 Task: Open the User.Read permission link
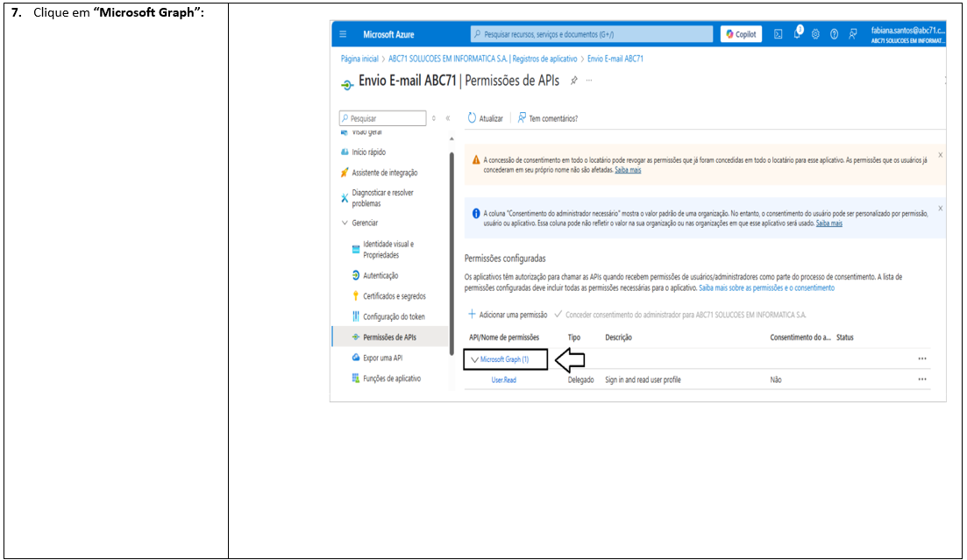click(x=503, y=379)
